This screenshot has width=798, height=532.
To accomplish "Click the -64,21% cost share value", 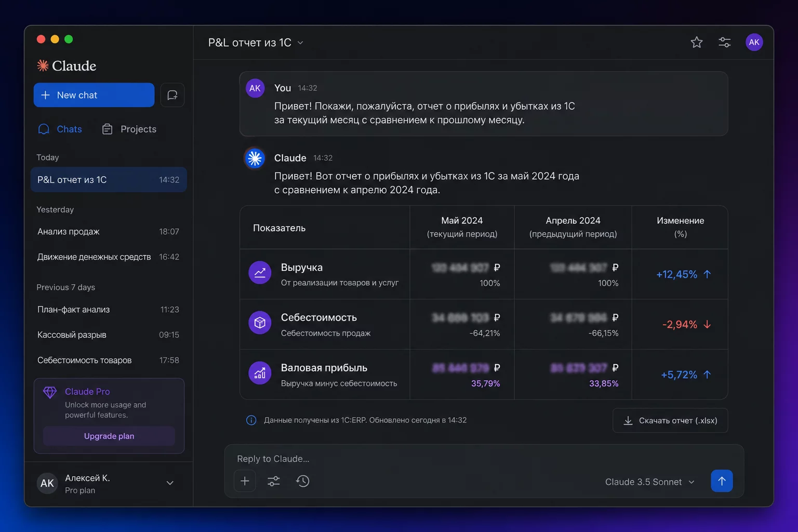I will coord(485,333).
